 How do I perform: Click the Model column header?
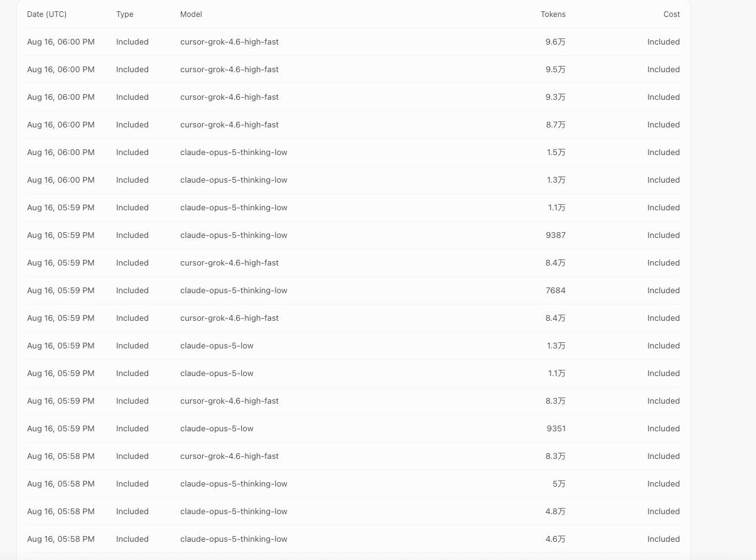pos(191,14)
